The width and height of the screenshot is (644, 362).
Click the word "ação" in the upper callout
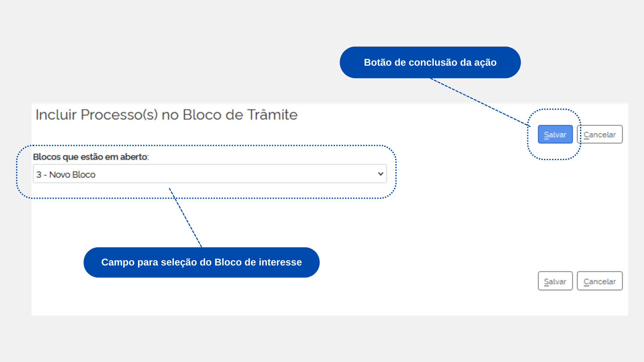pos(485,62)
